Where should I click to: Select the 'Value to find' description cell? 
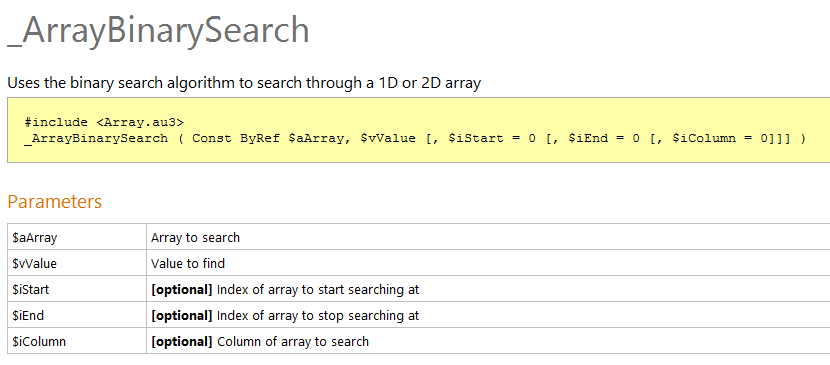(x=488, y=262)
